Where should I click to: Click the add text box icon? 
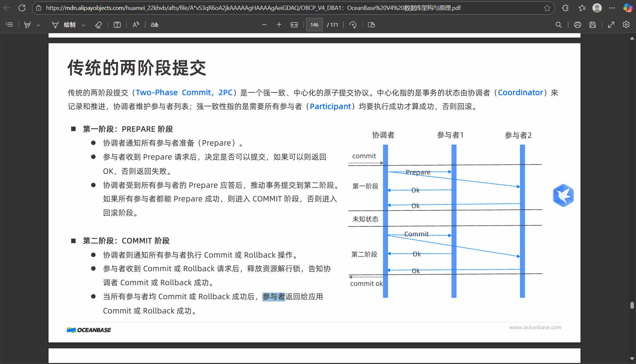117,25
